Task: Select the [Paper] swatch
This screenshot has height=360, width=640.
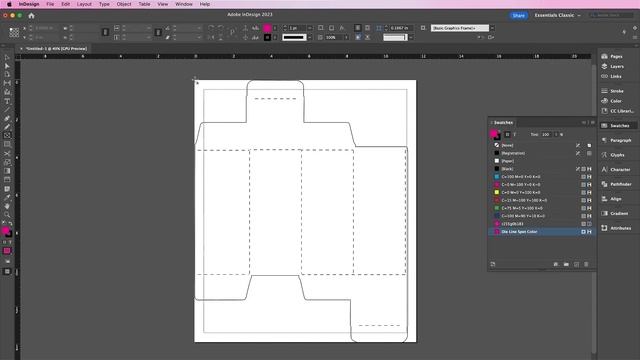Action: click(541, 161)
